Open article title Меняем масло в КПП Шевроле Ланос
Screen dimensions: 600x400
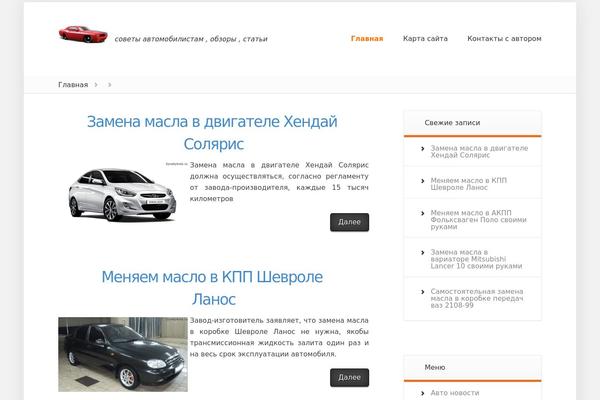point(212,288)
